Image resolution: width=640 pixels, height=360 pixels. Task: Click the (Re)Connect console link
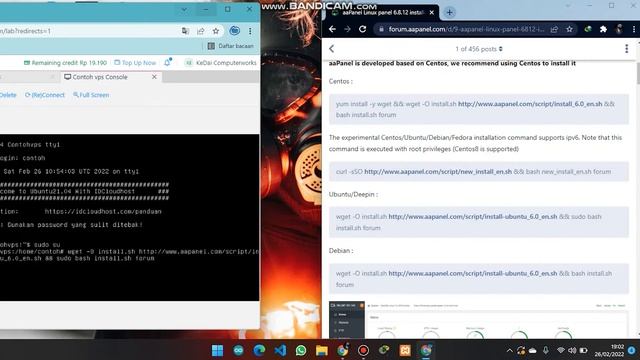click(45, 95)
